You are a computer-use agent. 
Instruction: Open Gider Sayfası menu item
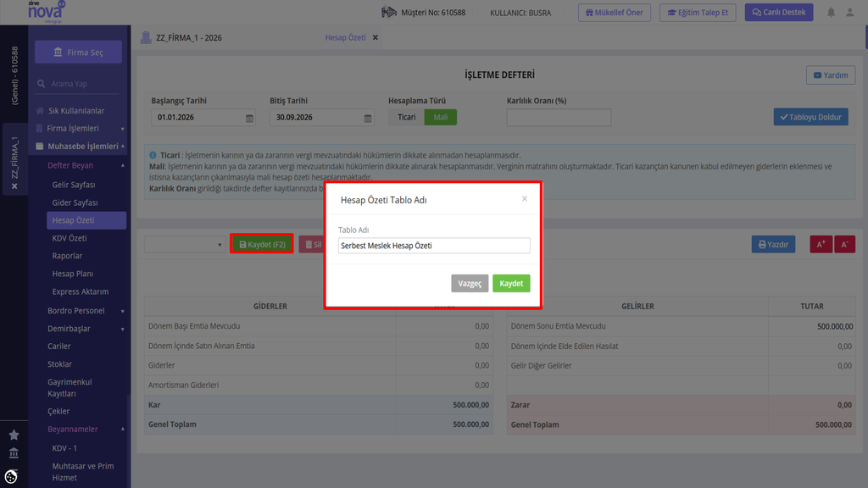[x=75, y=203]
